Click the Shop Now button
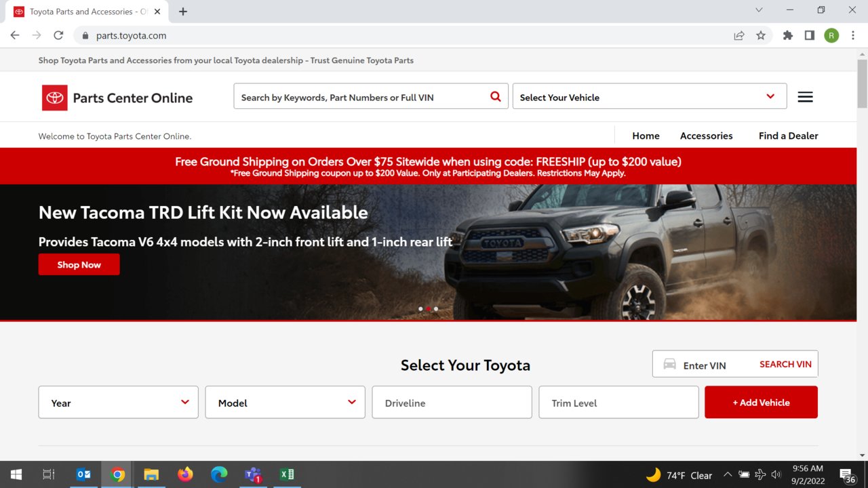Image resolution: width=868 pixels, height=488 pixels. pyautogui.click(x=79, y=264)
